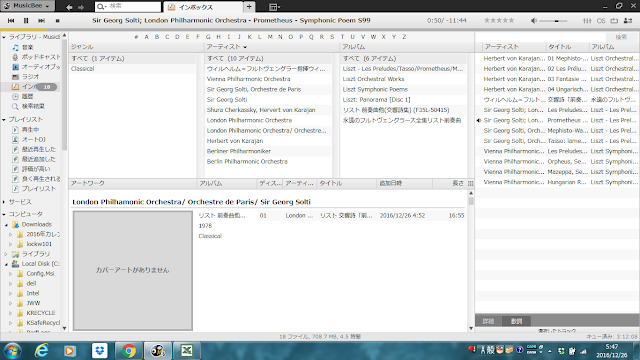Collapse the ライブラリ section
The width and height of the screenshot is (640, 360).
coord(4,37)
